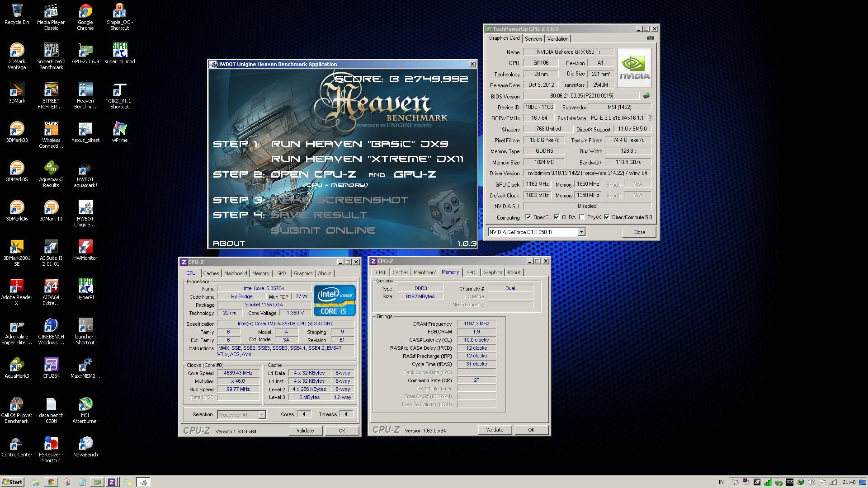Click OK in the left CPU-Z window
The image size is (868, 488).
pyautogui.click(x=342, y=431)
